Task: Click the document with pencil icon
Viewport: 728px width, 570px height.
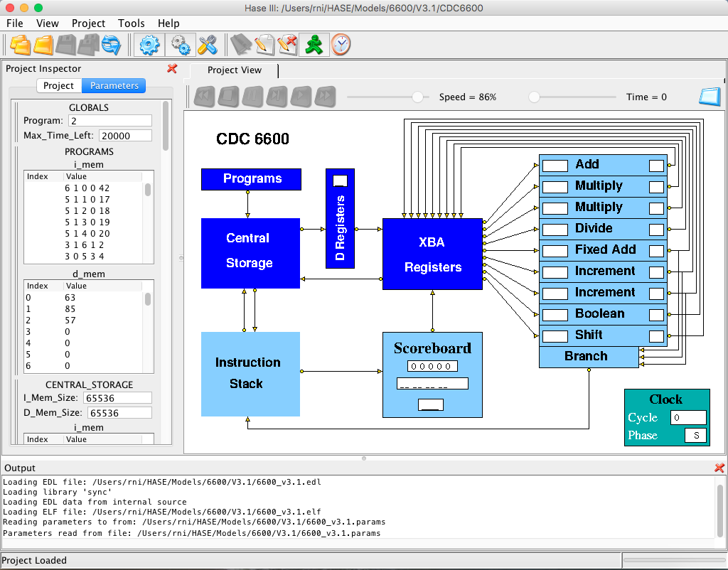Action: tap(264, 45)
